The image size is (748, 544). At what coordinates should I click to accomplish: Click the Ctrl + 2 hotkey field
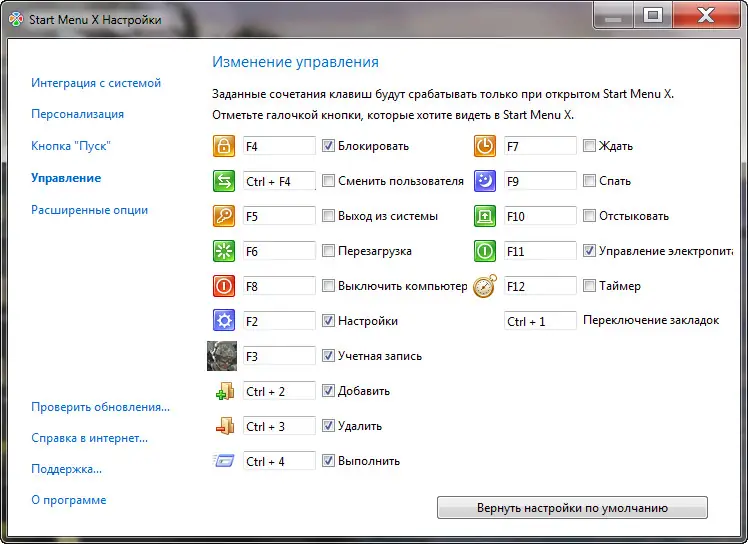[x=279, y=391]
